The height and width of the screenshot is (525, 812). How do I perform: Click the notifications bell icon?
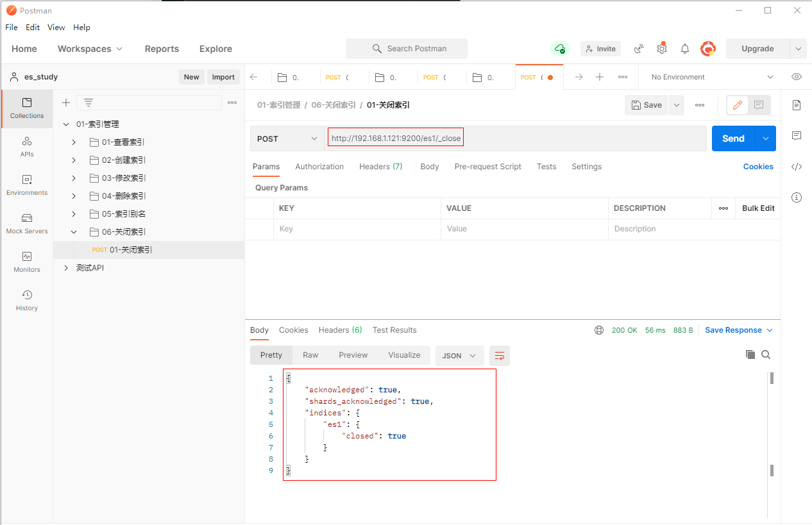click(685, 49)
